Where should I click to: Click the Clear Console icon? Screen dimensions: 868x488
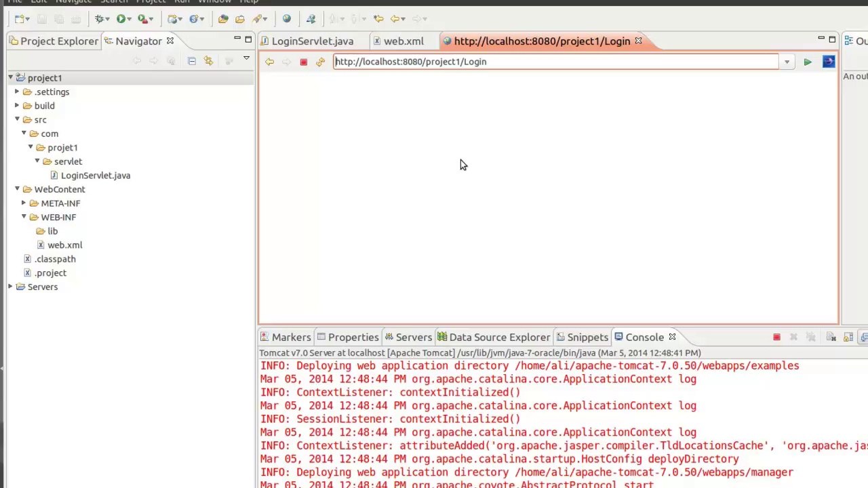[x=831, y=337]
